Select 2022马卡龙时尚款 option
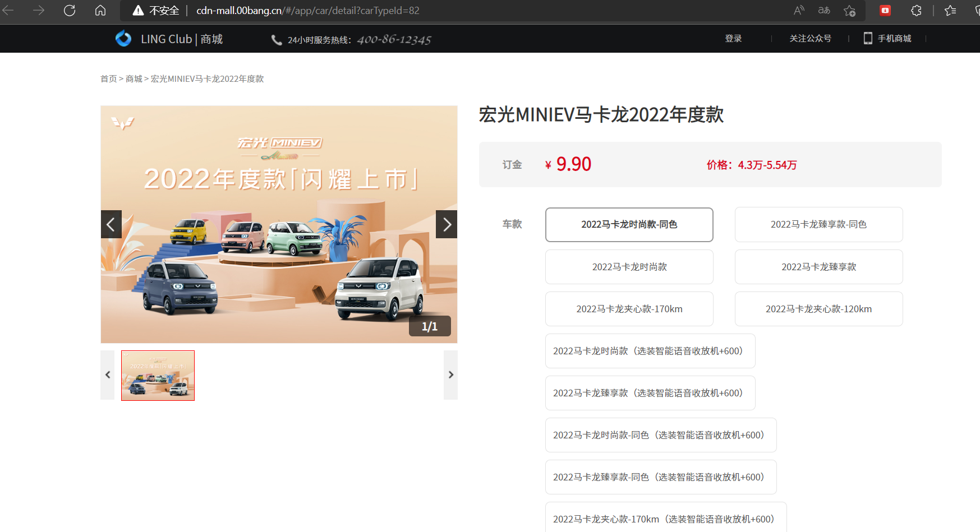 click(x=629, y=267)
